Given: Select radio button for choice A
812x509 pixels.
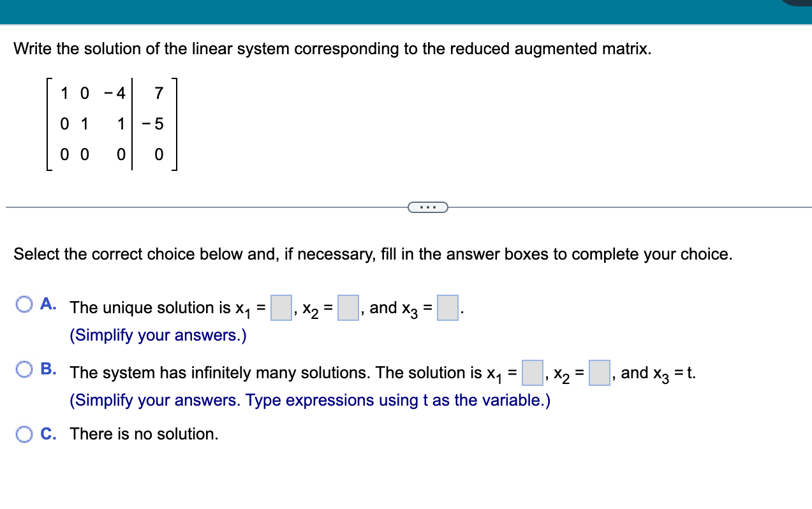Looking at the screenshot, I should [24, 305].
